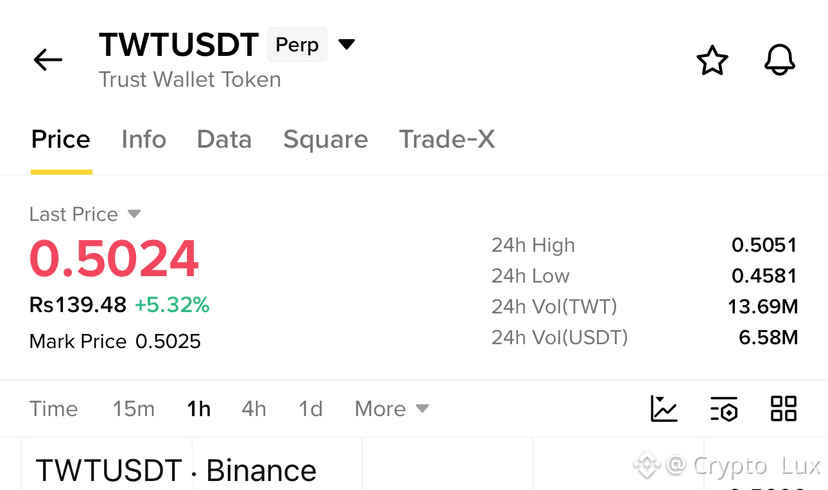Go back using the left arrow
The width and height of the screenshot is (828, 490).
click(48, 60)
